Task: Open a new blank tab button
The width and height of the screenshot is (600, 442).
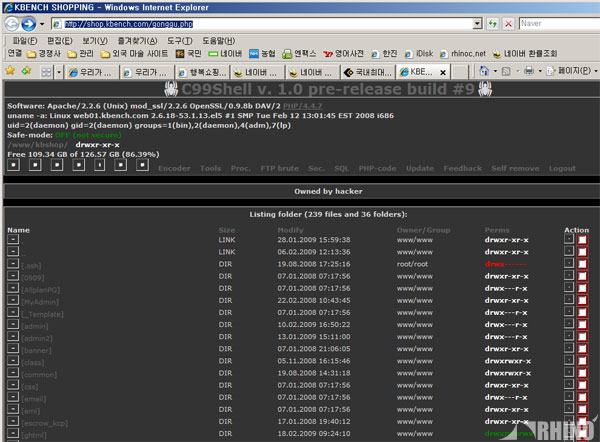Action: tap(461, 72)
